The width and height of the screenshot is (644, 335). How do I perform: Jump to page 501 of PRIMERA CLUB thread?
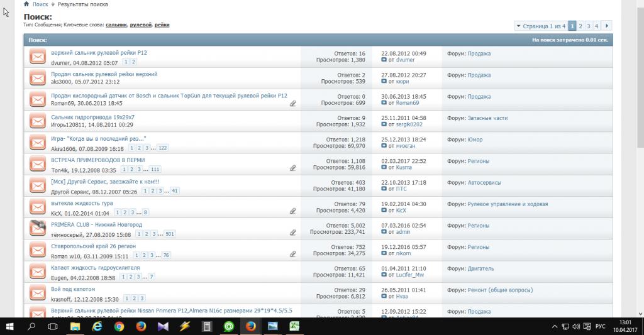point(170,234)
